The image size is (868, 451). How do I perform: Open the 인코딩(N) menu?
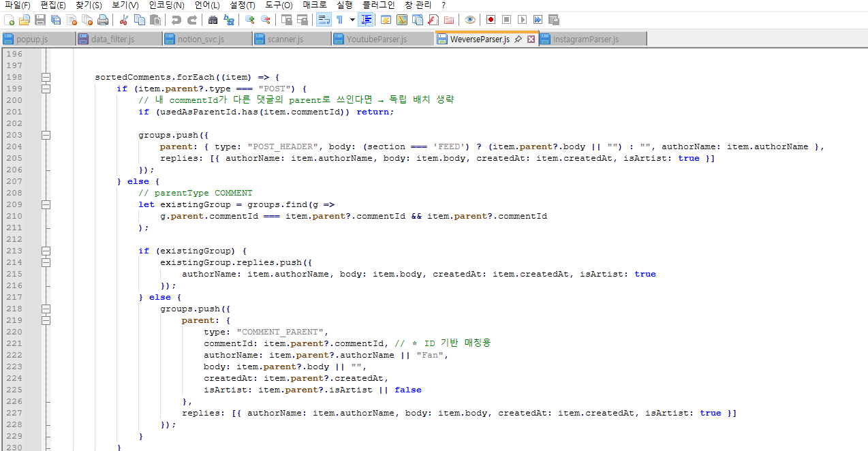[166, 5]
